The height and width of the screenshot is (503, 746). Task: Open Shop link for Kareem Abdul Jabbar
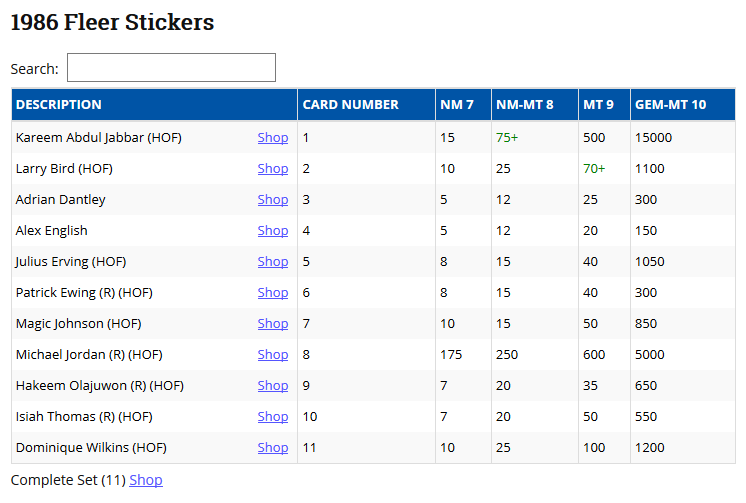[272, 138]
